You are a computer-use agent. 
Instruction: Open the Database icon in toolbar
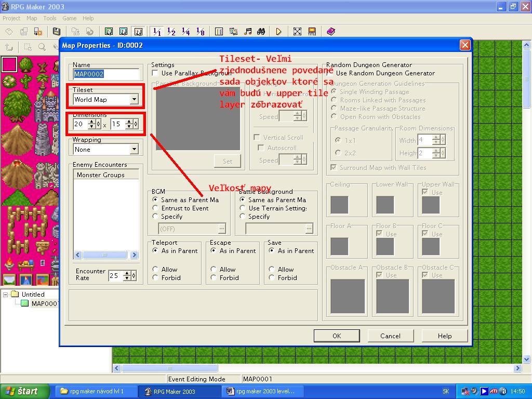[x=219, y=32]
